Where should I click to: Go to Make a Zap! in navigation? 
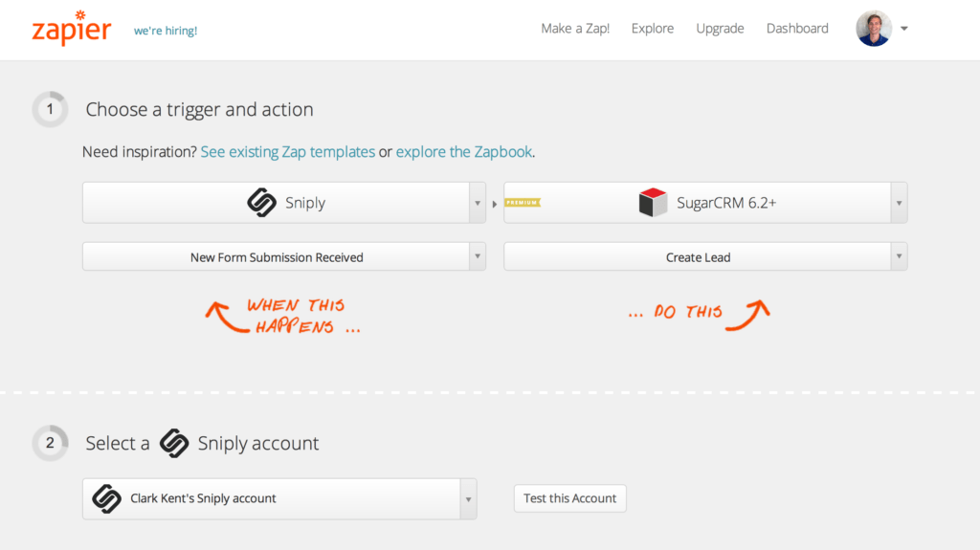[x=575, y=29]
